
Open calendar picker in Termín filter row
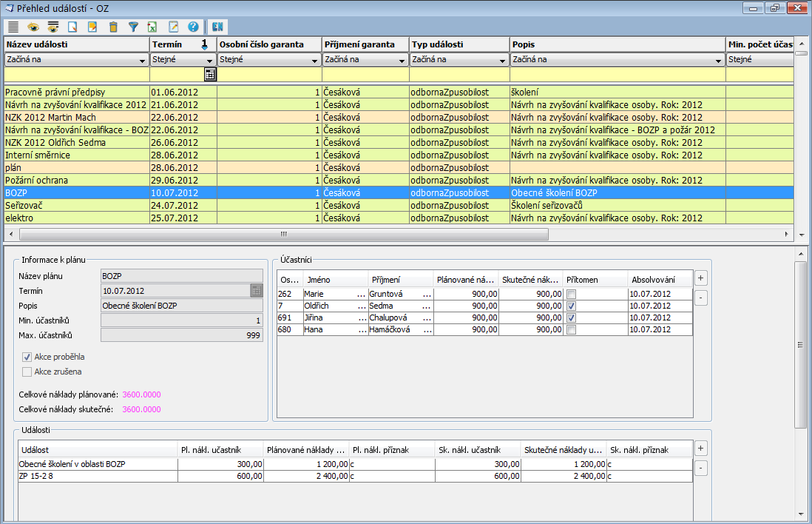pyautogui.click(x=210, y=75)
